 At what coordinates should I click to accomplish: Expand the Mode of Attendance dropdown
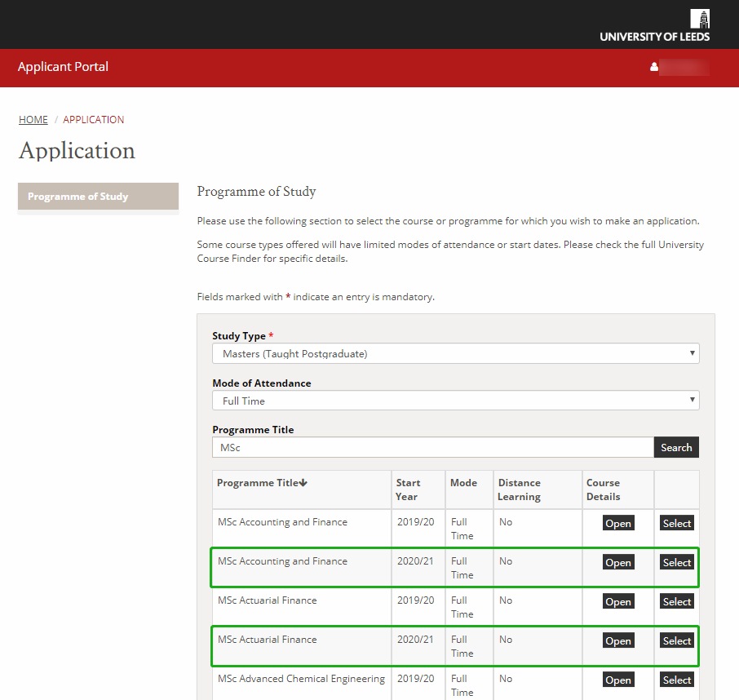click(x=455, y=401)
